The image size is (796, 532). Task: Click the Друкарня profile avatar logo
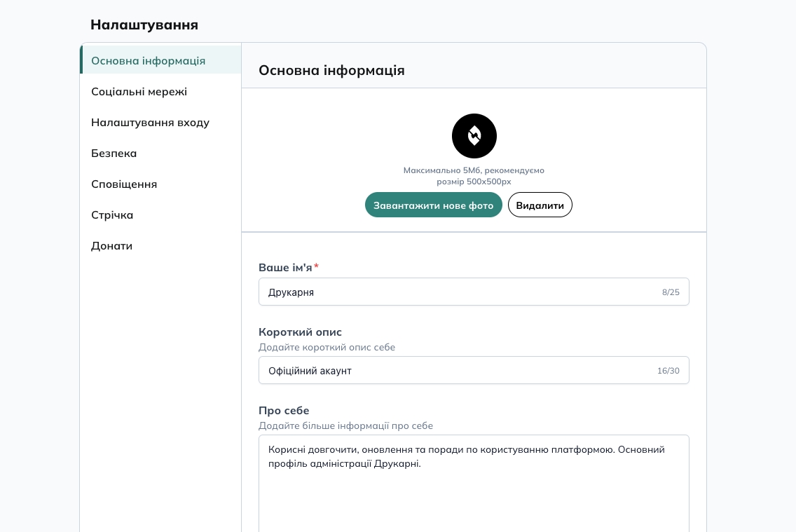point(474,136)
